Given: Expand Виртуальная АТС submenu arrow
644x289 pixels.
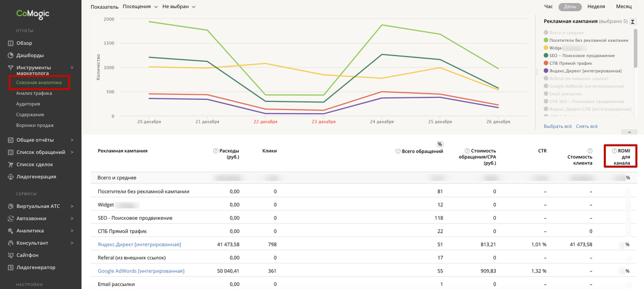Looking at the screenshot, I should pyautogui.click(x=72, y=206).
